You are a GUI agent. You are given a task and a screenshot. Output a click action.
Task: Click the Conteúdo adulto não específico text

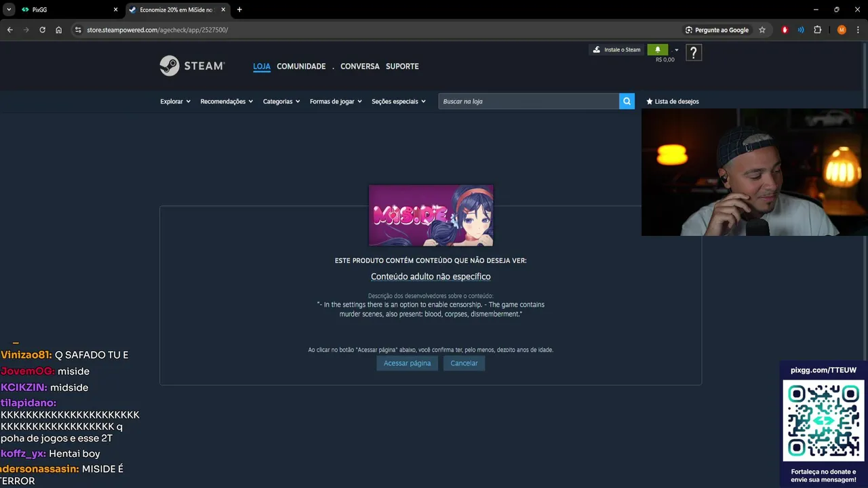pyautogui.click(x=431, y=277)
